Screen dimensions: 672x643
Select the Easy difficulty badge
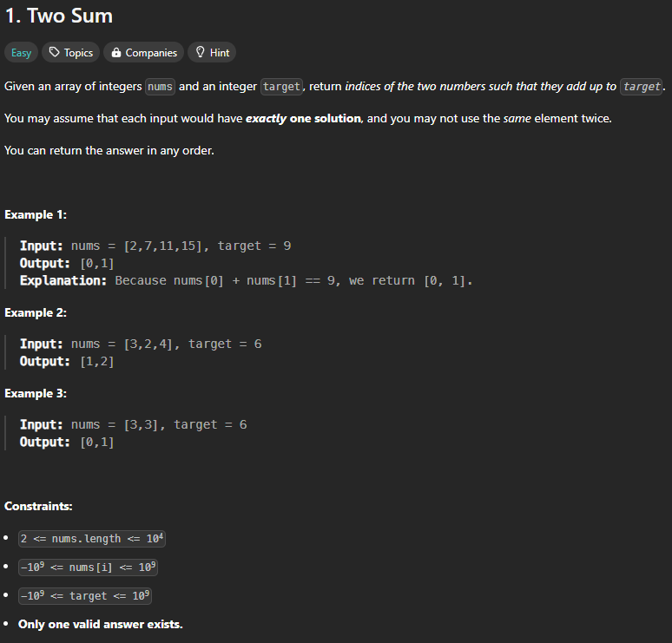pyautogui.click(x=22, y=52)
